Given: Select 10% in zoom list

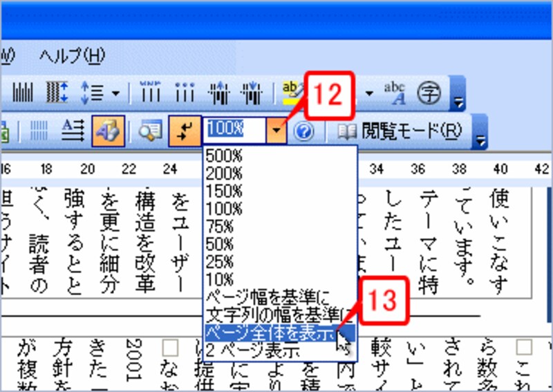Looking at the screenshot, I should click(x=281, y=279).
